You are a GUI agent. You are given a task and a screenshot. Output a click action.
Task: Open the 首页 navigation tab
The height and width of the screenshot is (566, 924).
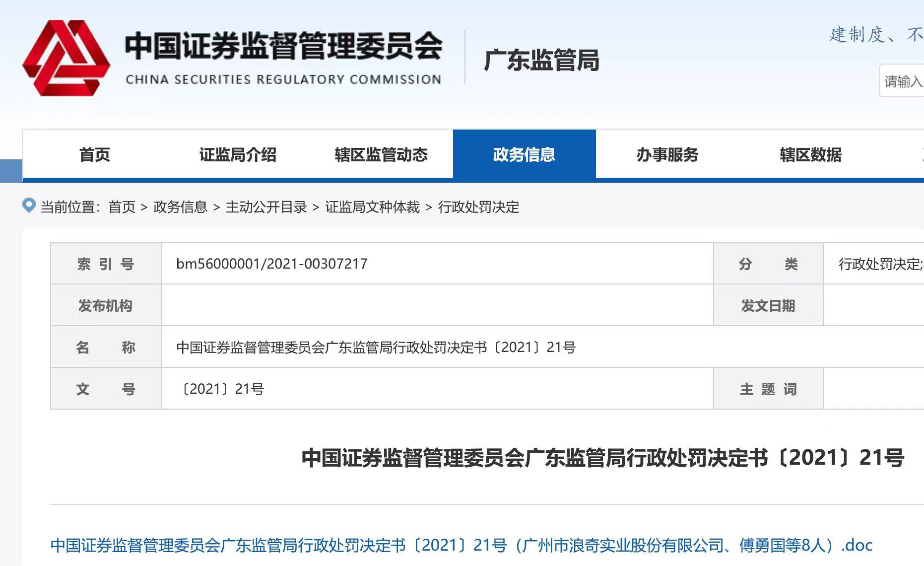94,155
